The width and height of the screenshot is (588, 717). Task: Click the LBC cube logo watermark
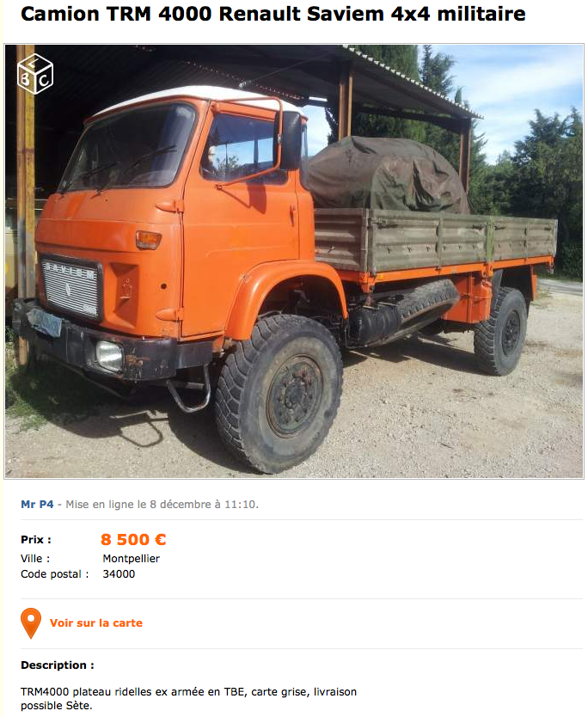(x=35, y=74)
